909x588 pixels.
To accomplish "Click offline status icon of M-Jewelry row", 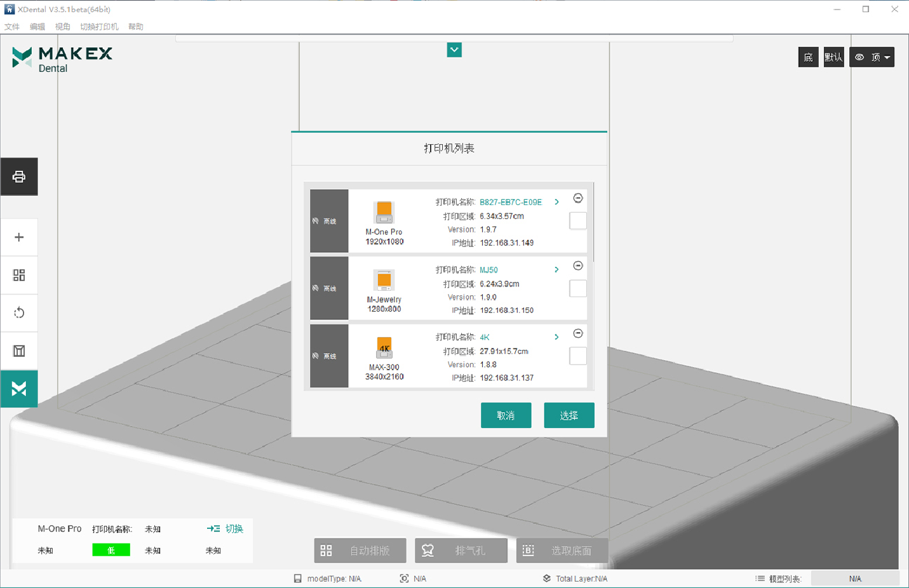I will click(x=316, y=288).
